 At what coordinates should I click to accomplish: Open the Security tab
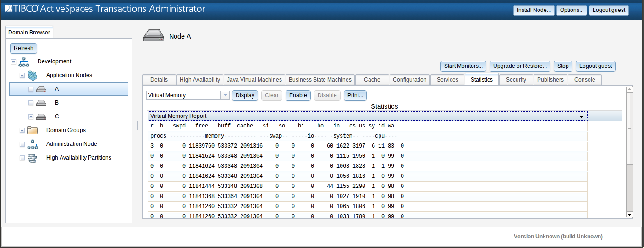pos(516,80)
